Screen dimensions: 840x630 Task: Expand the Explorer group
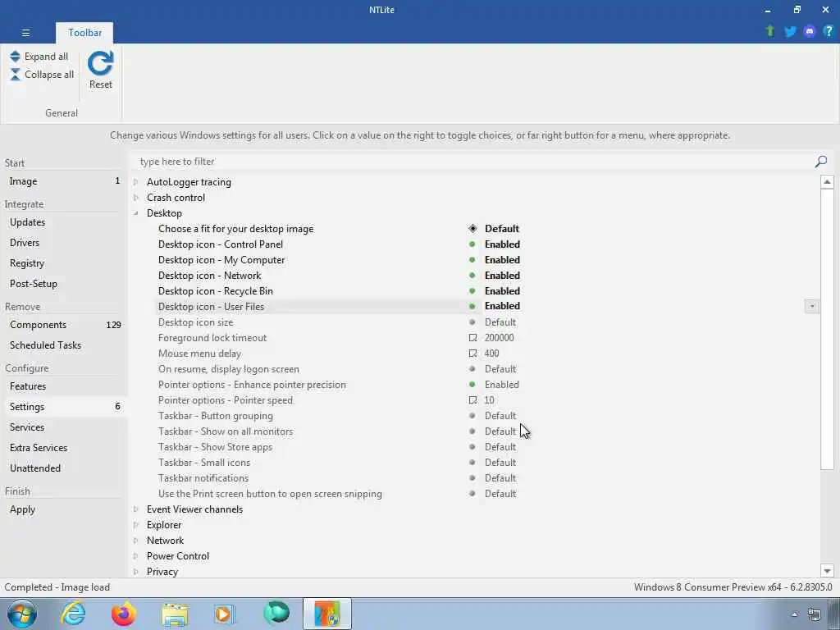pyautogui.click(x=136, y=525)
